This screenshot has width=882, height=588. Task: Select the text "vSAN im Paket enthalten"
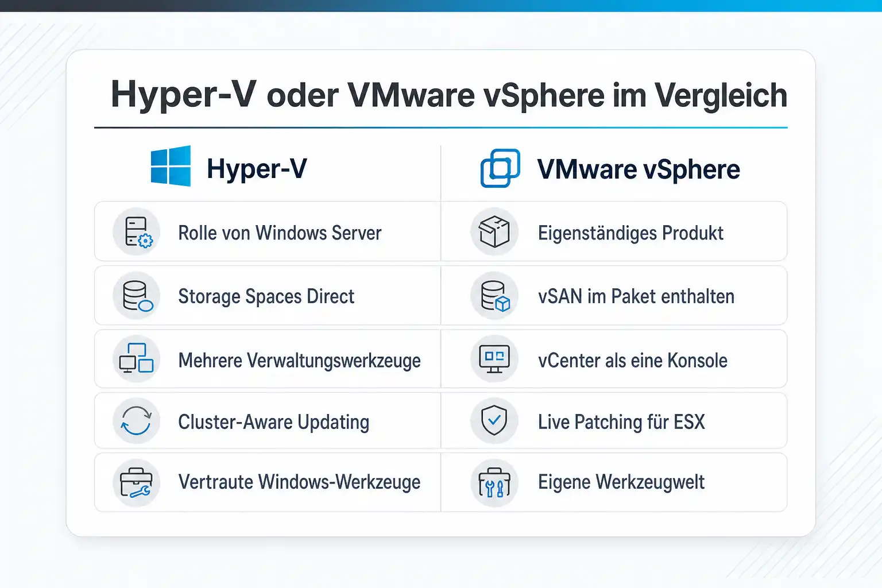pyautogui.click(x=636, y=296)
